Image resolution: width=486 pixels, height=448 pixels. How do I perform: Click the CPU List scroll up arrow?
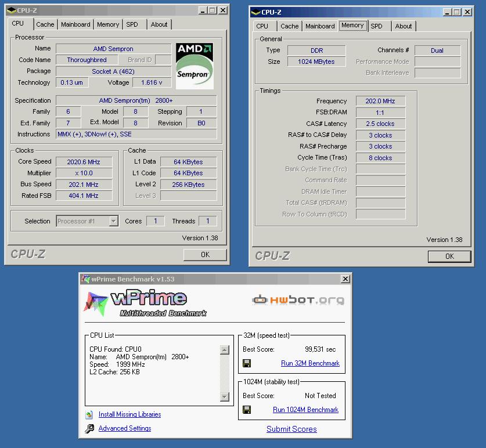[x=224, y=350]
